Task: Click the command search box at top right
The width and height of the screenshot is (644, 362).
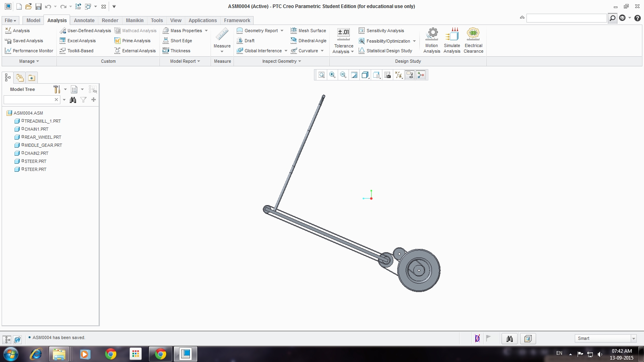Action: pos(566,18)
